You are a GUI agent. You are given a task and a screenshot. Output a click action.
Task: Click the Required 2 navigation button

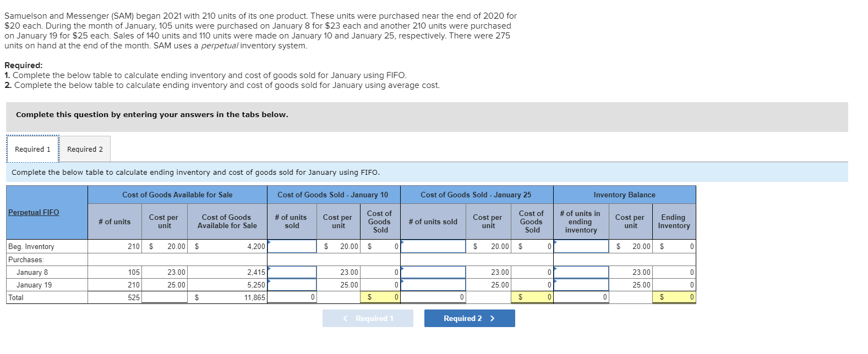coord(469,318)
